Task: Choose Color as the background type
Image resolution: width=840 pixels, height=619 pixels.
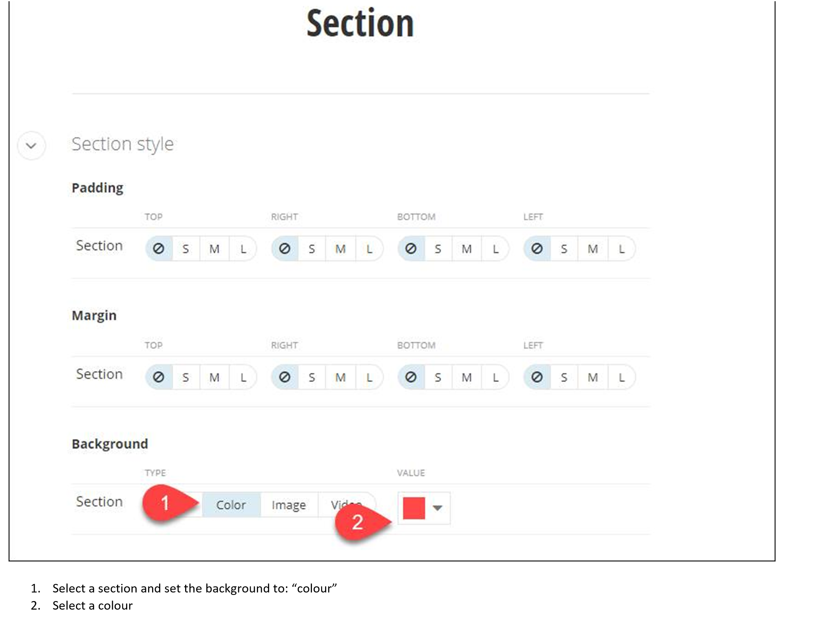Action: [230, 505]
